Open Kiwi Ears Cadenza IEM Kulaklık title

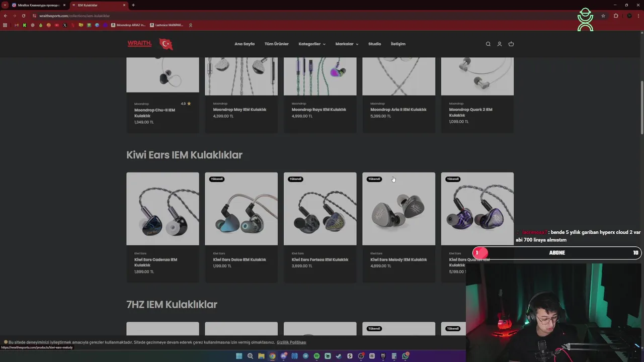(x=155, y=262)
